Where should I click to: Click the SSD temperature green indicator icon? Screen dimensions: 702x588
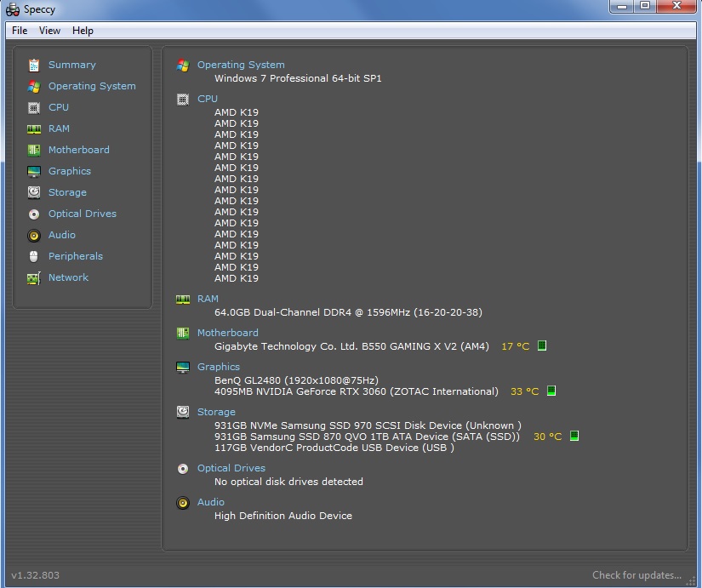[574, 436]
